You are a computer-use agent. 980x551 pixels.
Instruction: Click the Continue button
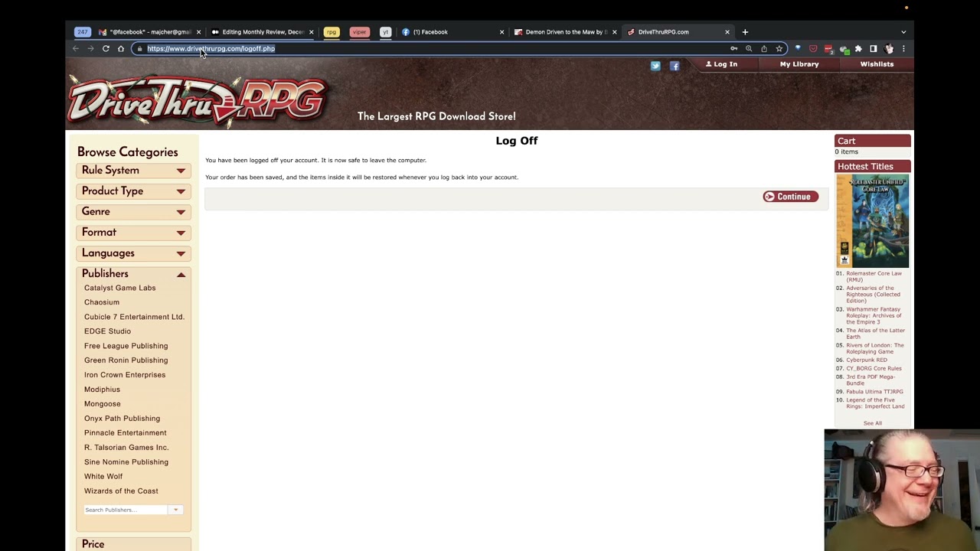pos(790,197)
